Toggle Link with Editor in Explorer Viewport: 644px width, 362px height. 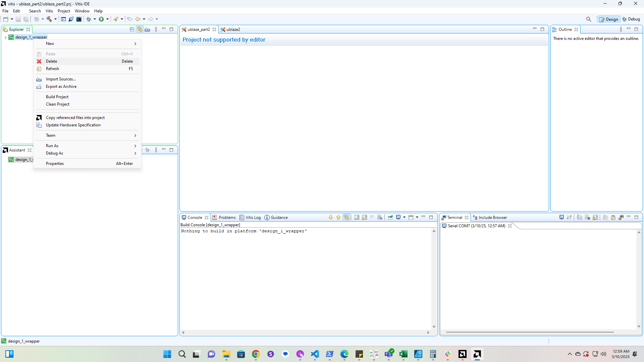pyautogui.click(x=140, y=29)
